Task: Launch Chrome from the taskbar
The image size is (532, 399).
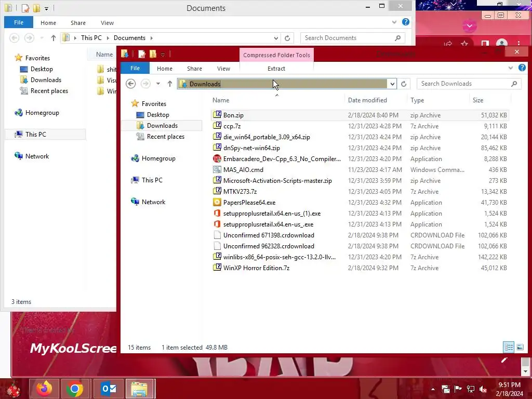Action: pos(75,389)
